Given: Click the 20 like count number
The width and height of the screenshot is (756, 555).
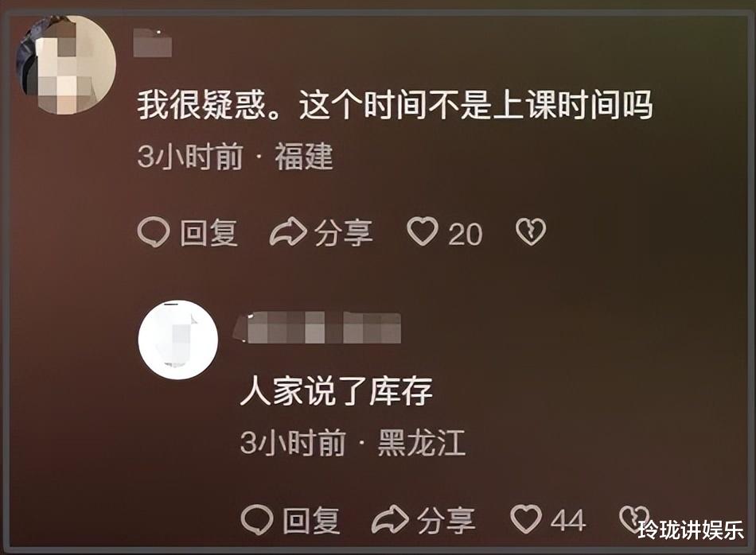Looking at the screenshot, I should click(x=466, y=235).
